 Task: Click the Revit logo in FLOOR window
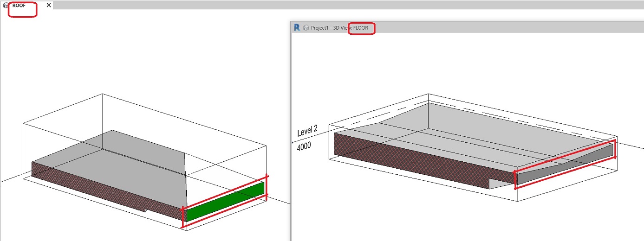[x=297, y=28]
